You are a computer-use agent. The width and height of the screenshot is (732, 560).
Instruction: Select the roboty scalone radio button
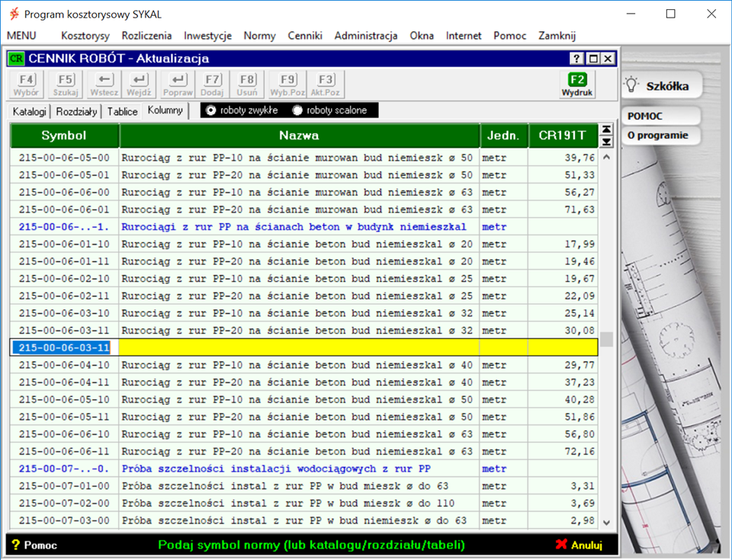[x=297, y=110]
